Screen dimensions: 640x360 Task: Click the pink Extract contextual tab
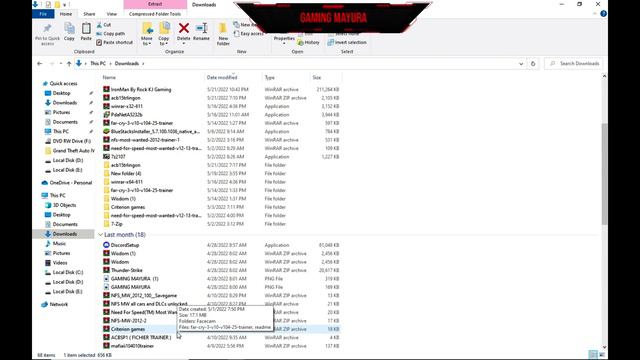tap(155, 4)
